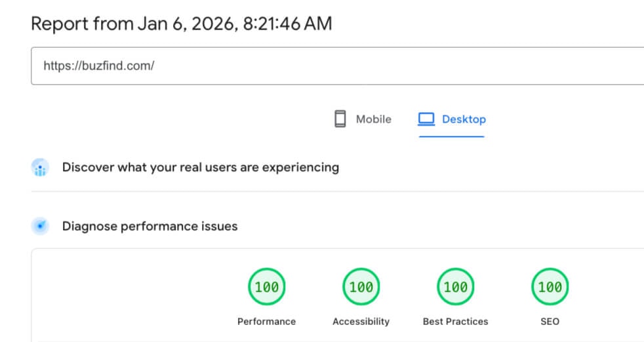
Task: Click the Performance label
Action: (x=266, y=322)
